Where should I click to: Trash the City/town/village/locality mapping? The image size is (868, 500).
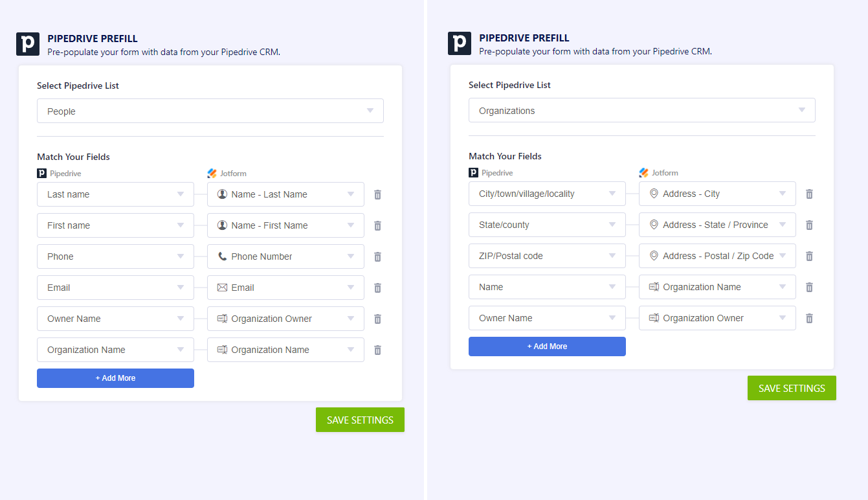[809, 194]
